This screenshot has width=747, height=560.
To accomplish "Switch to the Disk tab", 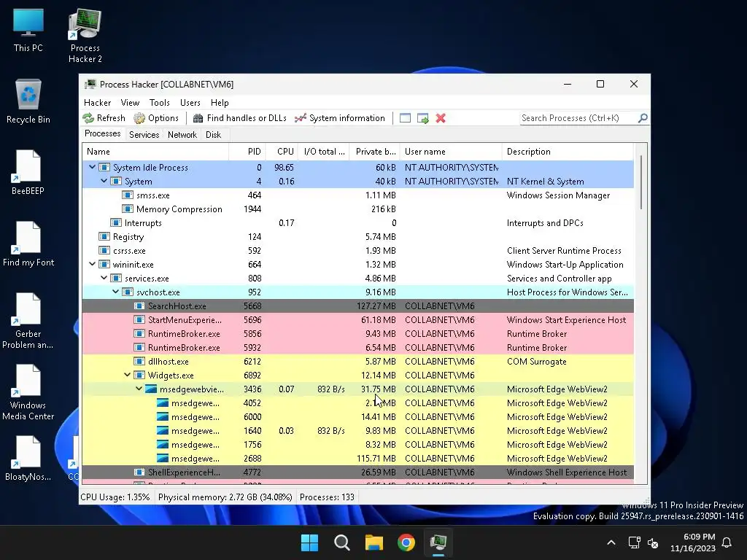I will click(214, 135).
